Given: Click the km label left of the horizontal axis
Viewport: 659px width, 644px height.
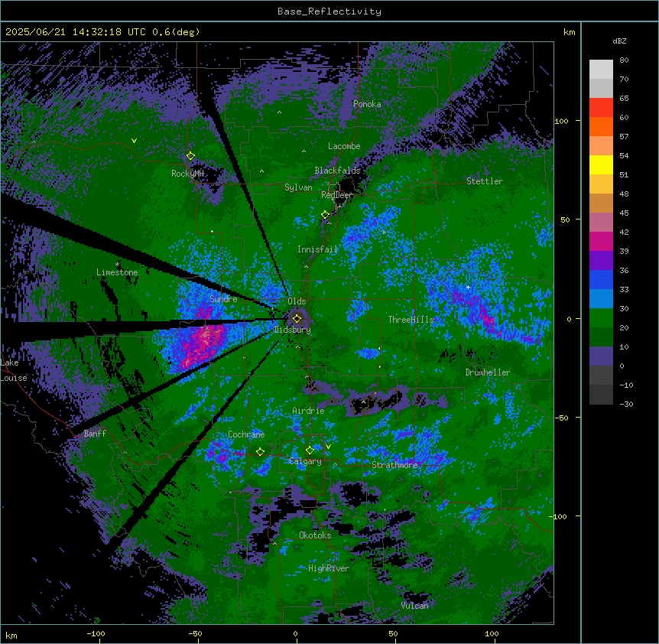Looking at the screenshot, I should pos(11,636).
